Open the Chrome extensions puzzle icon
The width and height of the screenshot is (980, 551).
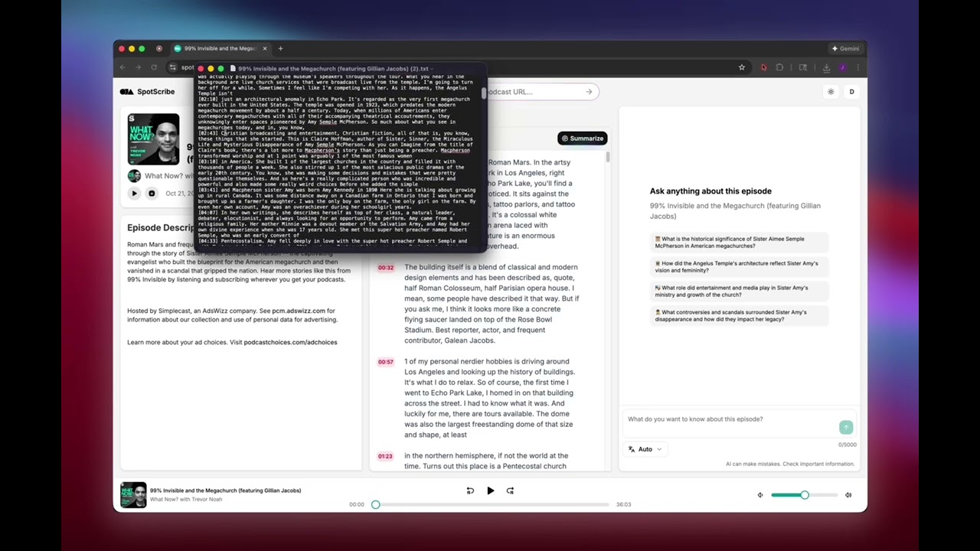779,67
